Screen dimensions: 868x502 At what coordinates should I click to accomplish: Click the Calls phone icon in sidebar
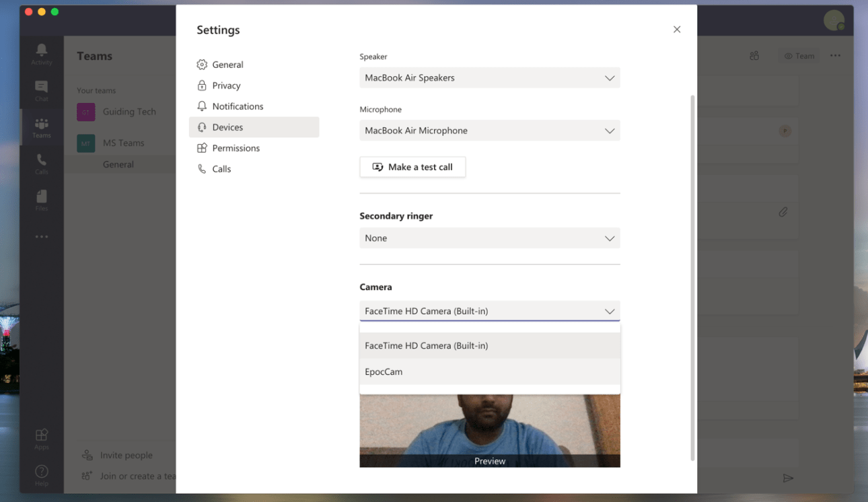pos(41,164)
